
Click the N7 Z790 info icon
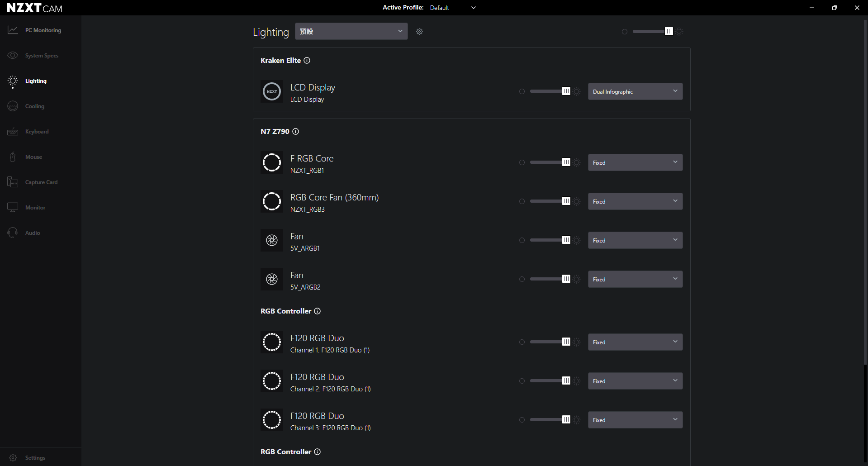(x=296, y=132)
